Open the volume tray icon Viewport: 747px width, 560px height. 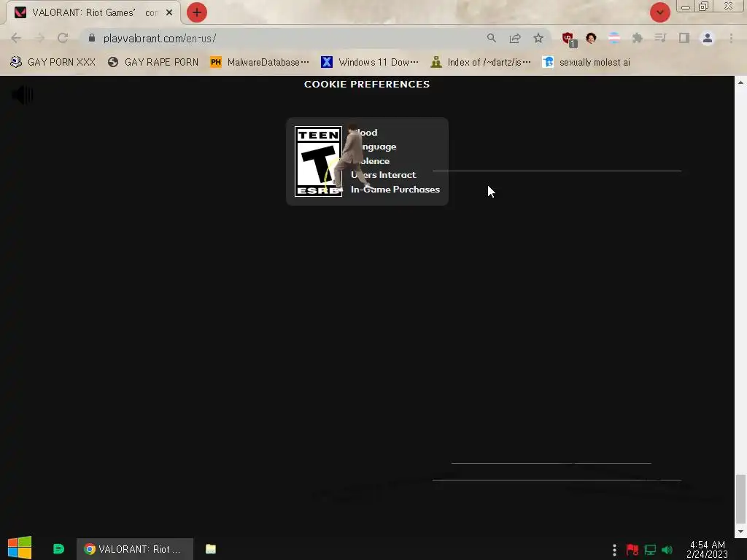[667, 550]
